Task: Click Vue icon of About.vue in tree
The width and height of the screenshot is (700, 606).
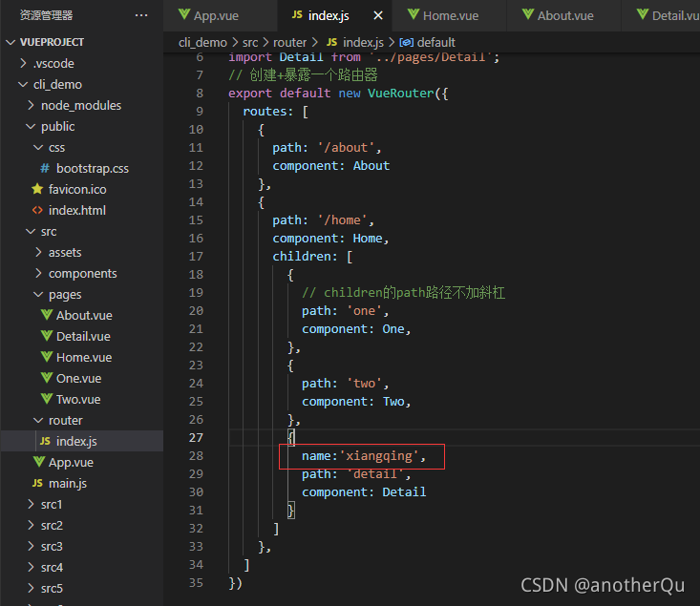Action: [x=47, y=315]
